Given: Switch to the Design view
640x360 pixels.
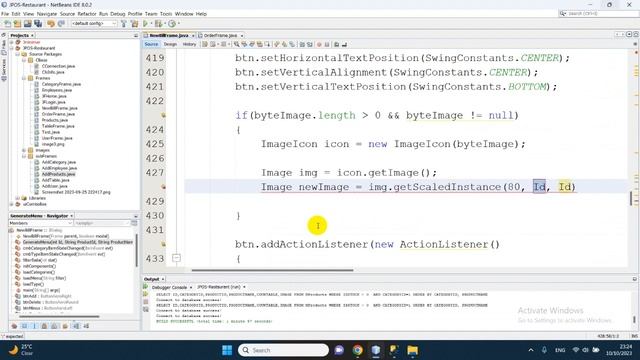Looking at the screenshot, I should click(170, 44).
